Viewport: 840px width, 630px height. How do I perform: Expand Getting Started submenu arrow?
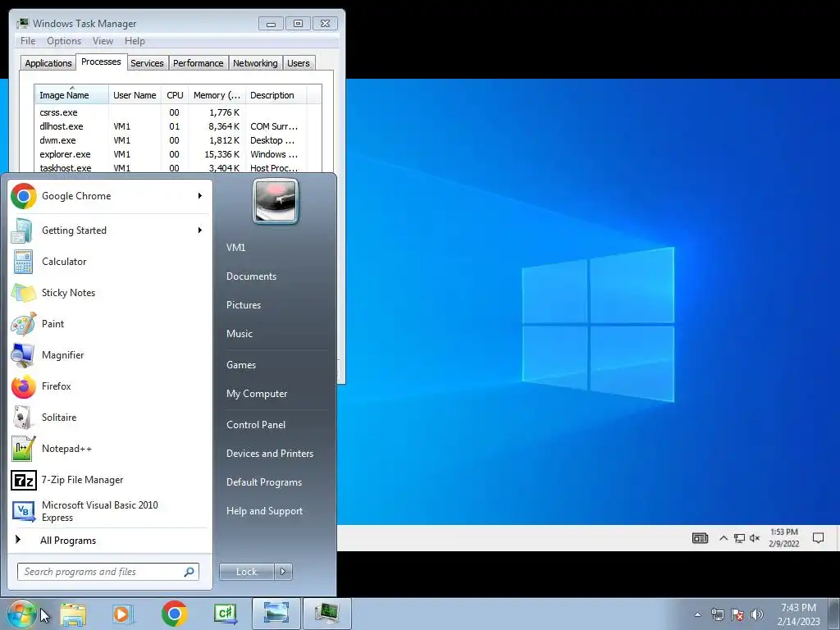(x=200, y=231)
